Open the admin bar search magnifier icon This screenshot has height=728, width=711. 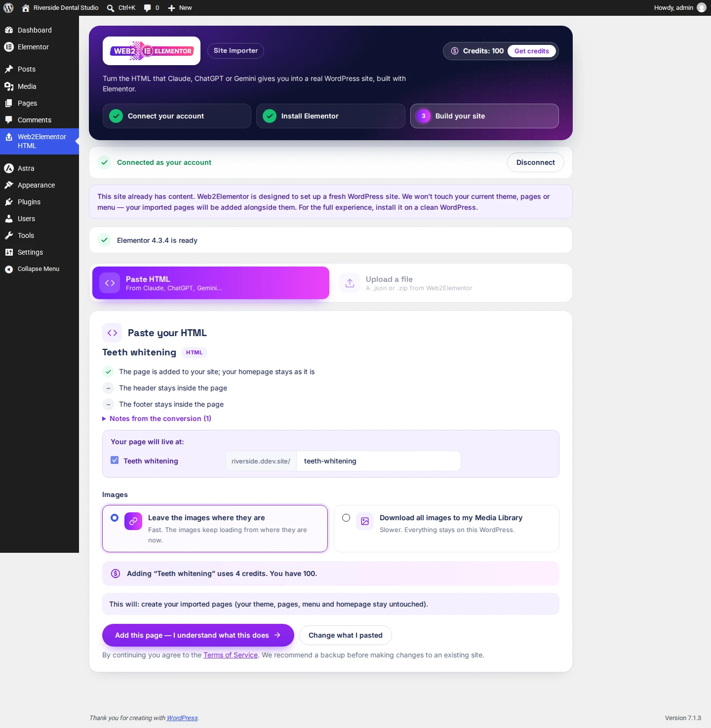[111, 8]
